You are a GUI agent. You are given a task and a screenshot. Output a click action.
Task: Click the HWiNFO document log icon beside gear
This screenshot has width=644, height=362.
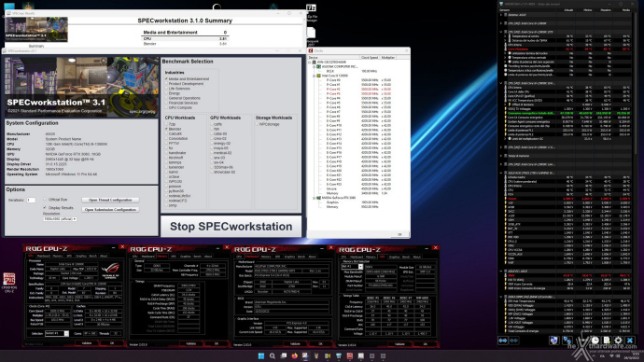pyautogui.click(x=607, y=341)
